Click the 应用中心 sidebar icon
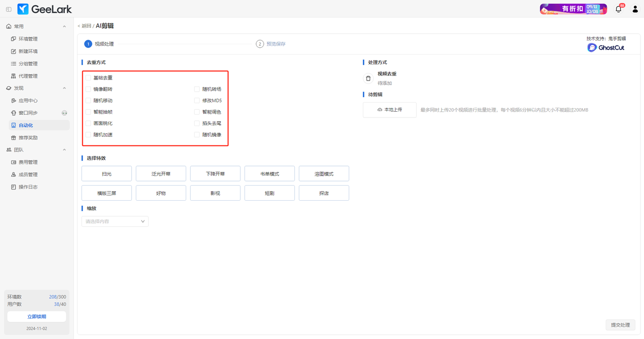The width and height of the screenshot is (644, 339). 14,101
